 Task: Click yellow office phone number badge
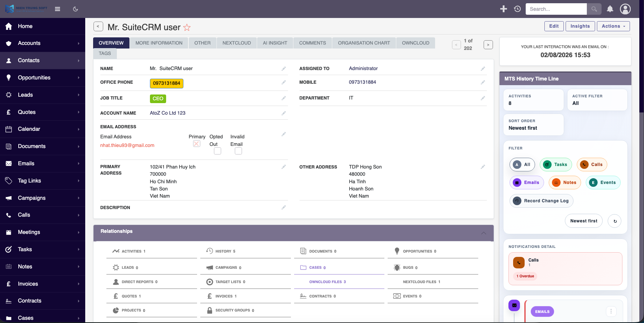(166, 83)
